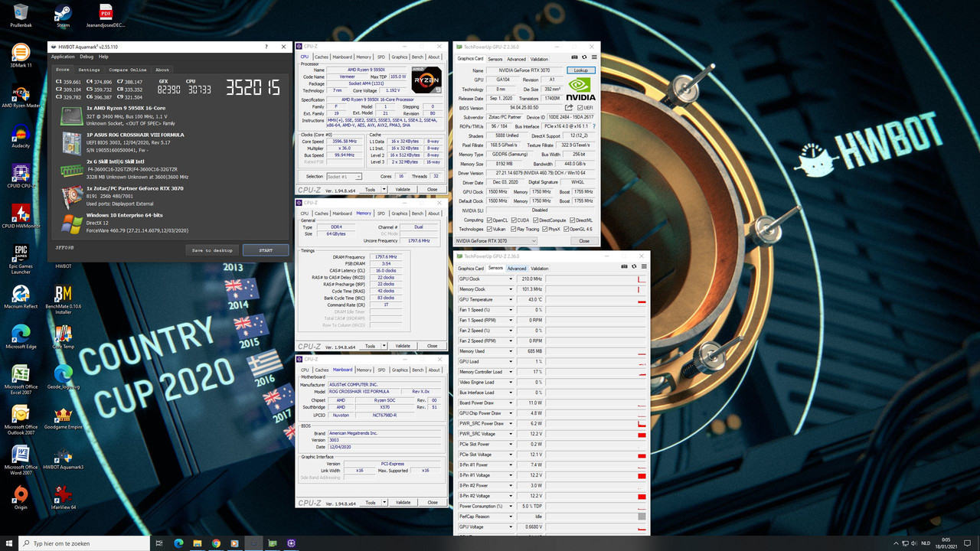
Task: Toggle the CUDA checkbox
Action: pos(512,220)
